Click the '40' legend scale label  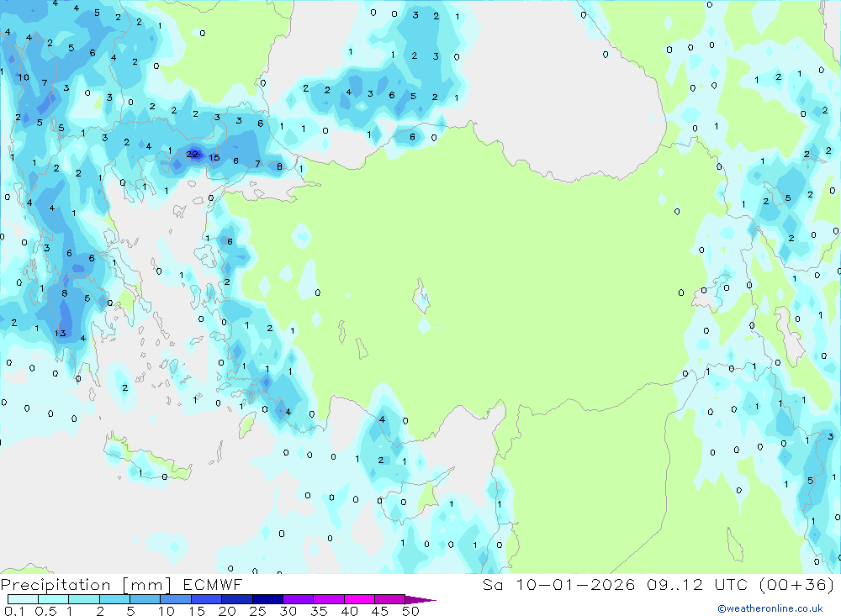click(349, 611)
